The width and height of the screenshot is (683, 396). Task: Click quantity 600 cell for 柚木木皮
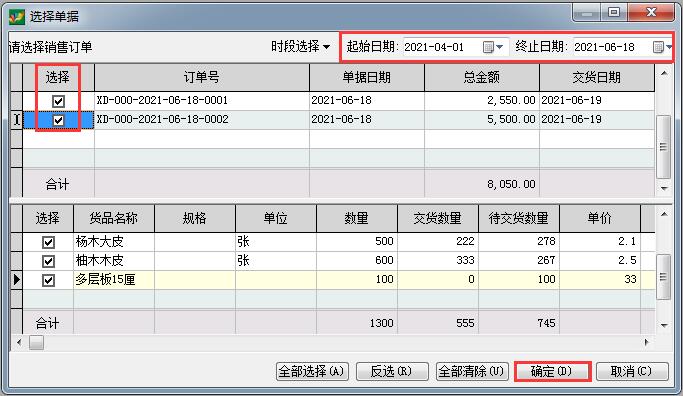[357, 261]
